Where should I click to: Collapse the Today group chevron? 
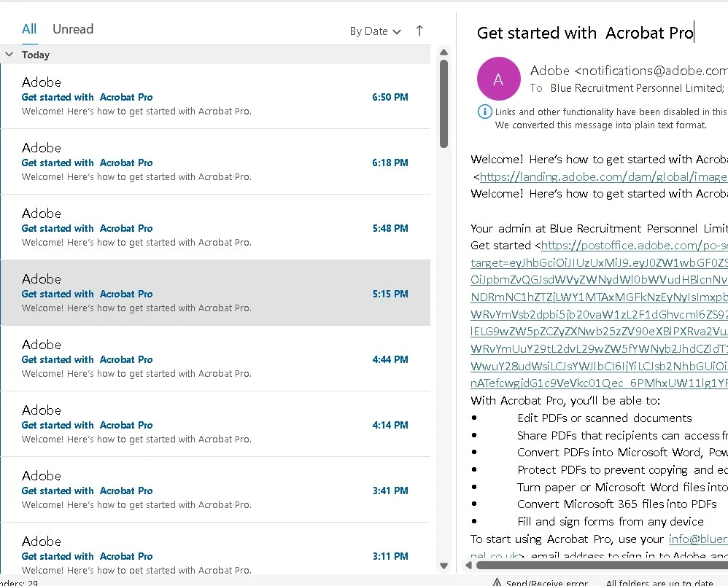point(9,54)
